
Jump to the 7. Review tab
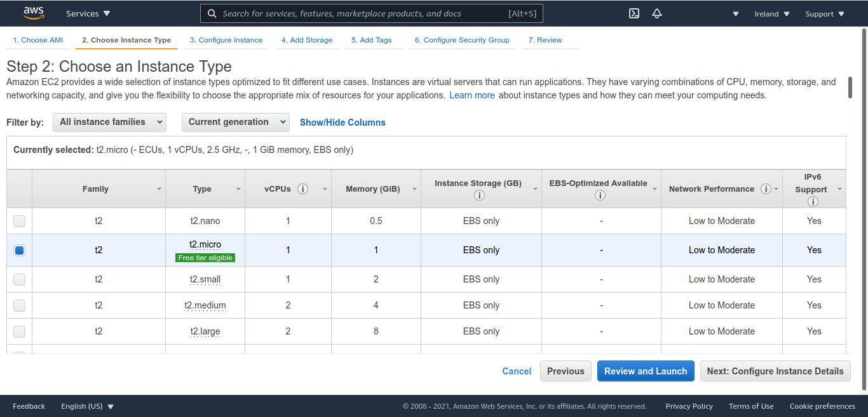(x=545, y=40)
